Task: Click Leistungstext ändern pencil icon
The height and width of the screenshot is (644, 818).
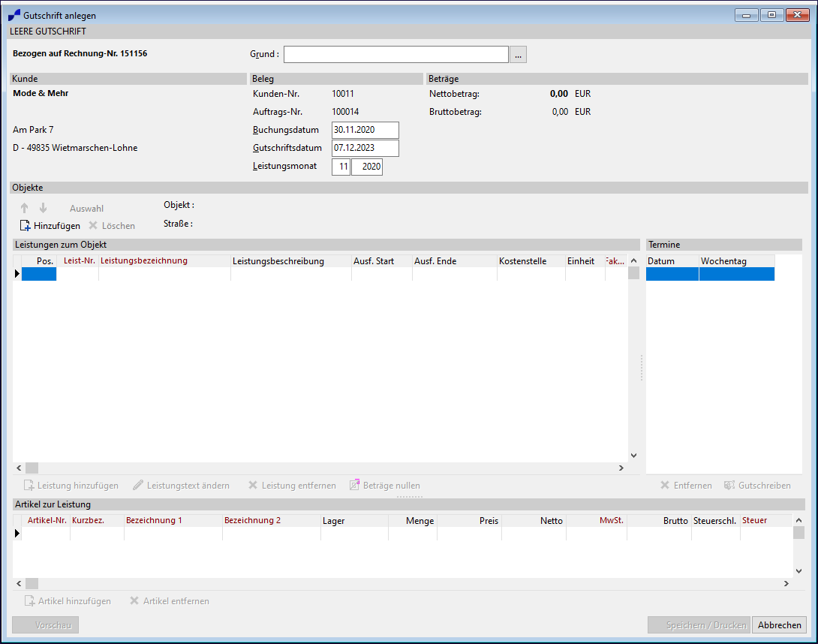Action: tap(137, 486)
